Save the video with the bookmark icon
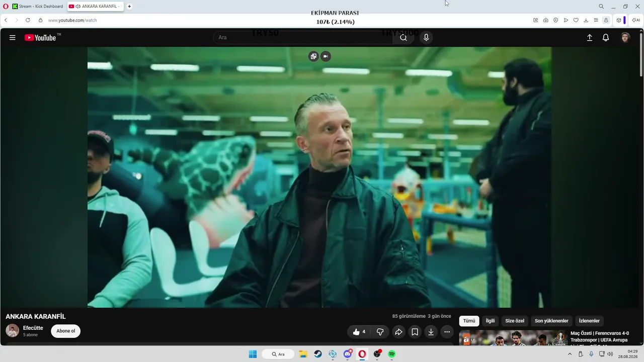Screen dimensions: 644x362 [415, 332]
